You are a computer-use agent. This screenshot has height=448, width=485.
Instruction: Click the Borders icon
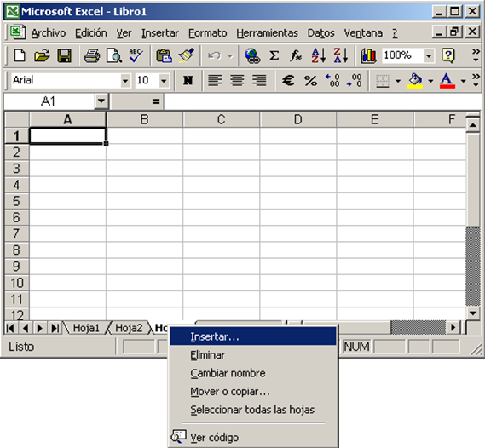(x=383, y=81)
